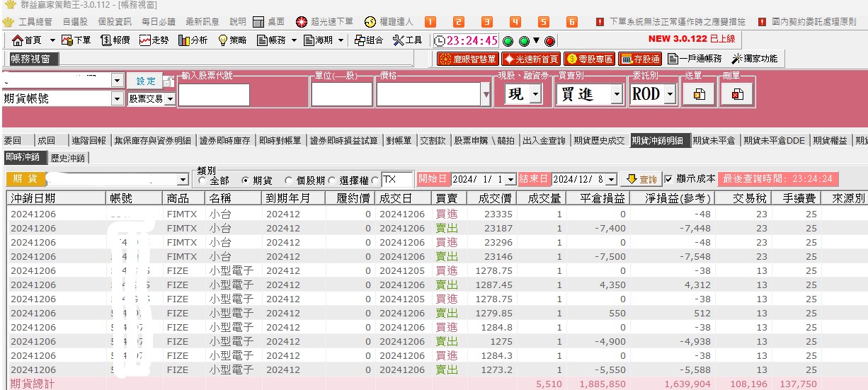Viewport: 868px width, 390px height.
Task: Click the 刪單 delete order icon
Action: click(737, 94)
